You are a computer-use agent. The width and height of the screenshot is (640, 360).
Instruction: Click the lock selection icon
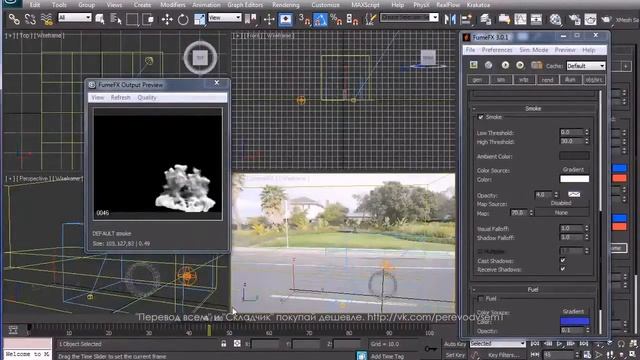[x=224, y=344]
